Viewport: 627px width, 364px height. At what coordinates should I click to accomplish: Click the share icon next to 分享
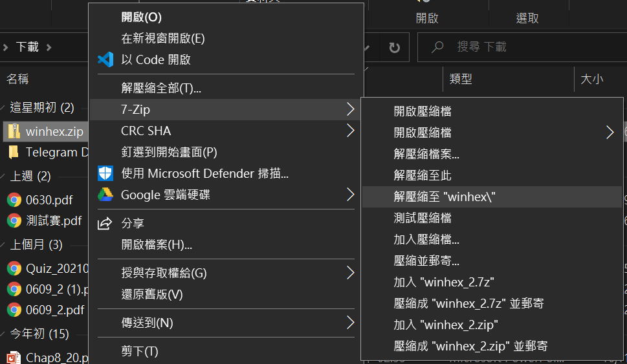pos(105,223)
